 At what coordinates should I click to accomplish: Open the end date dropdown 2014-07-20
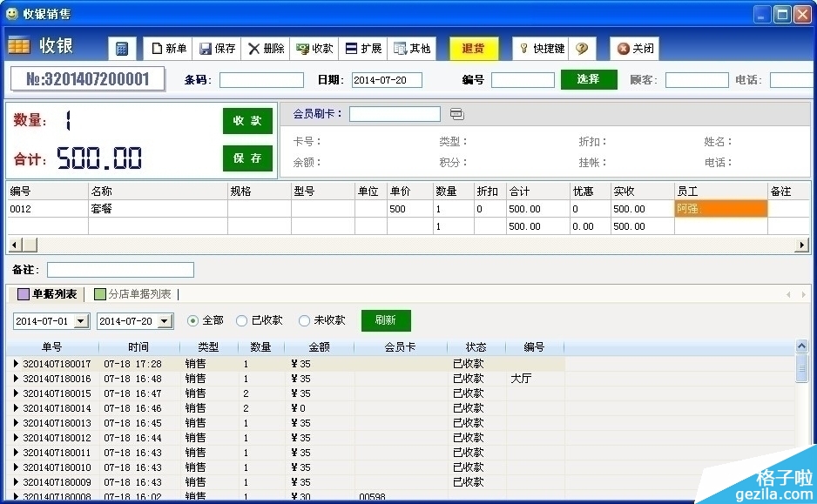pyautogui.click(x=163, y=321)
